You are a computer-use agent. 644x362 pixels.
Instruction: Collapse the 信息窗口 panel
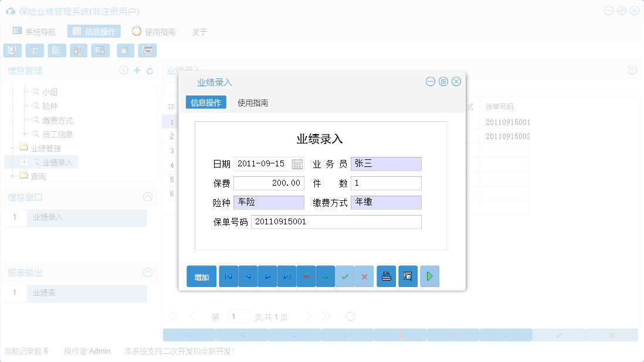coord(147,197)
